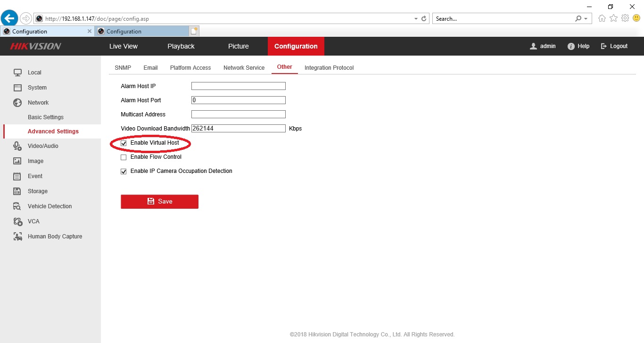
Task: Open the Event calendar icon in sidebar
Action: coord(17,176)
